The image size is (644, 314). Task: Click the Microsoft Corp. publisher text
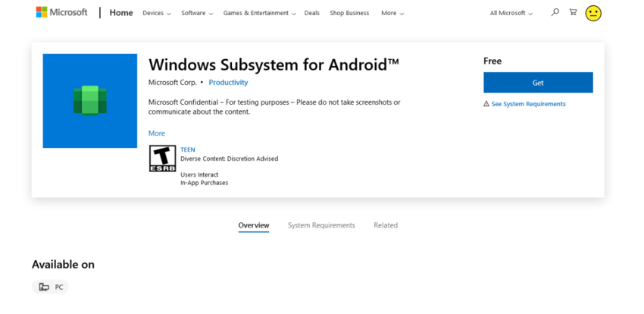pos(173,82)
